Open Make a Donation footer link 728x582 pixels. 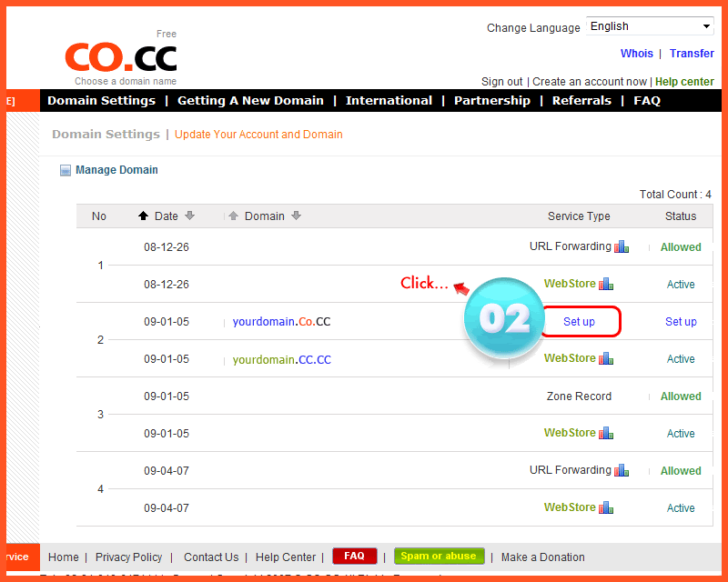542,557
